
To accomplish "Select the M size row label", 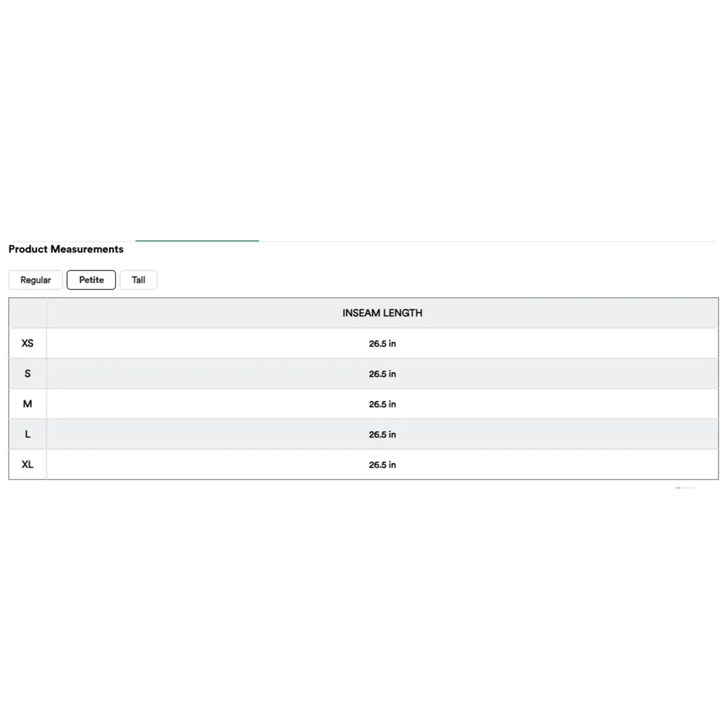I will [28, 404].
